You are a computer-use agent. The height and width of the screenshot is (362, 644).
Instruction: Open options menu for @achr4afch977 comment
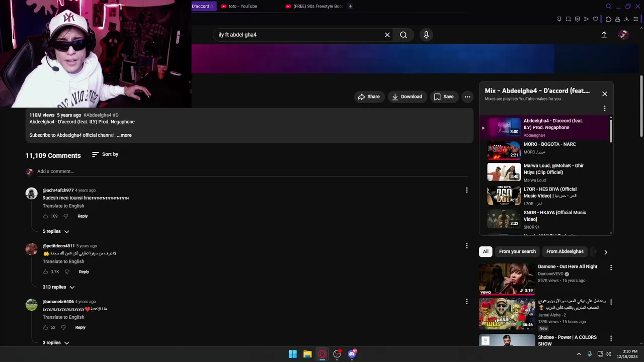466,190
